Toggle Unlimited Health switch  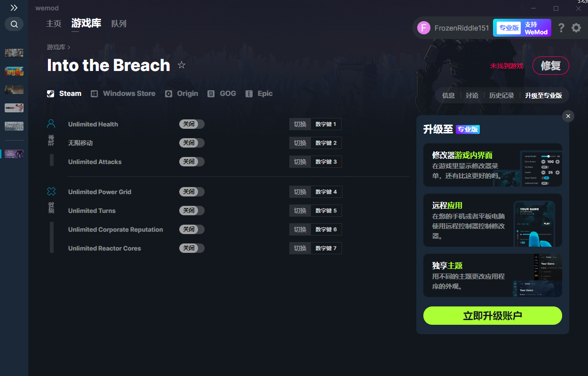(192, 124)
